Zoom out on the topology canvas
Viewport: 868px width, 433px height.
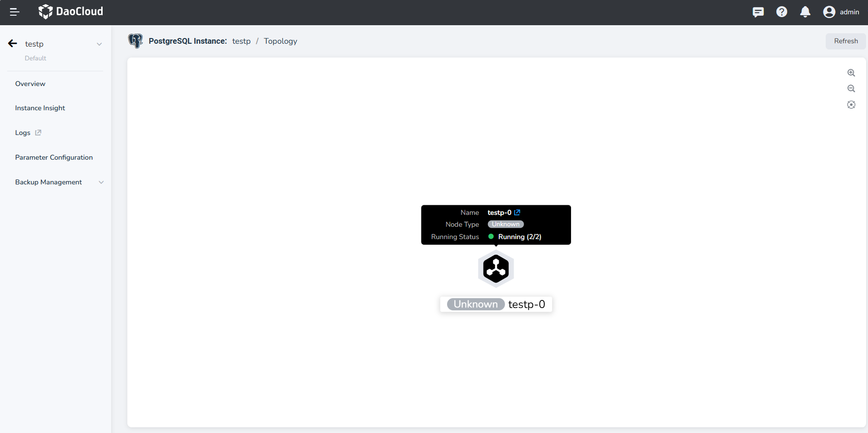click(x=851, y=89)
